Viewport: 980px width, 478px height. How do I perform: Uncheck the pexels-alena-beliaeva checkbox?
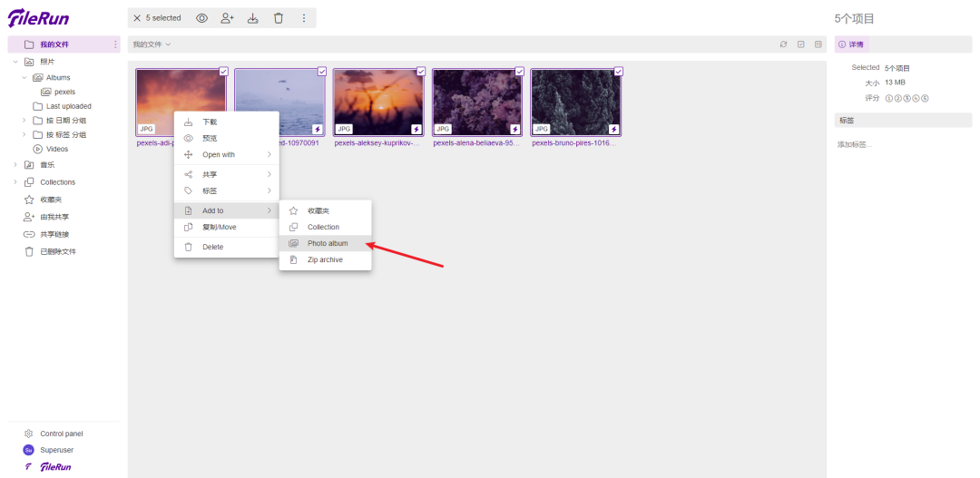(519, 72)
